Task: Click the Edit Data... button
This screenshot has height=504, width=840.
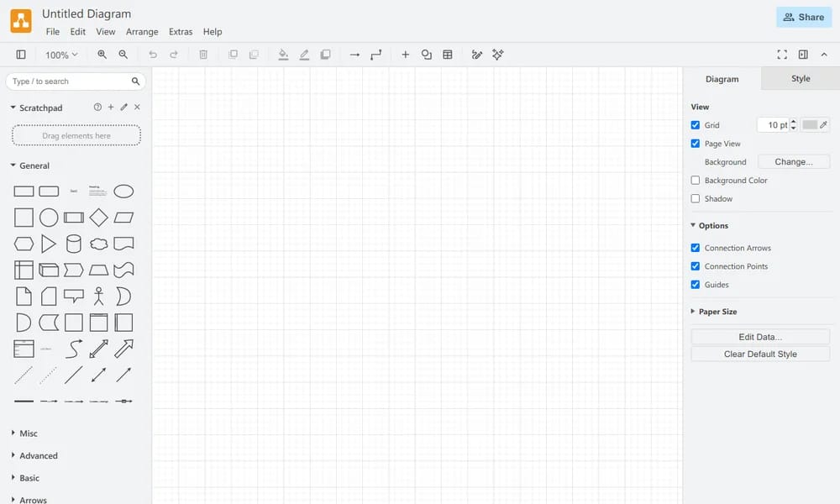Action: 760,337
